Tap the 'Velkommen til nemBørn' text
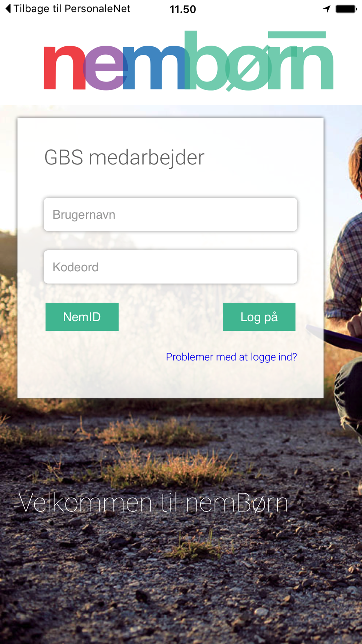Viewport: 362px width, 644px height. (153, 503)
